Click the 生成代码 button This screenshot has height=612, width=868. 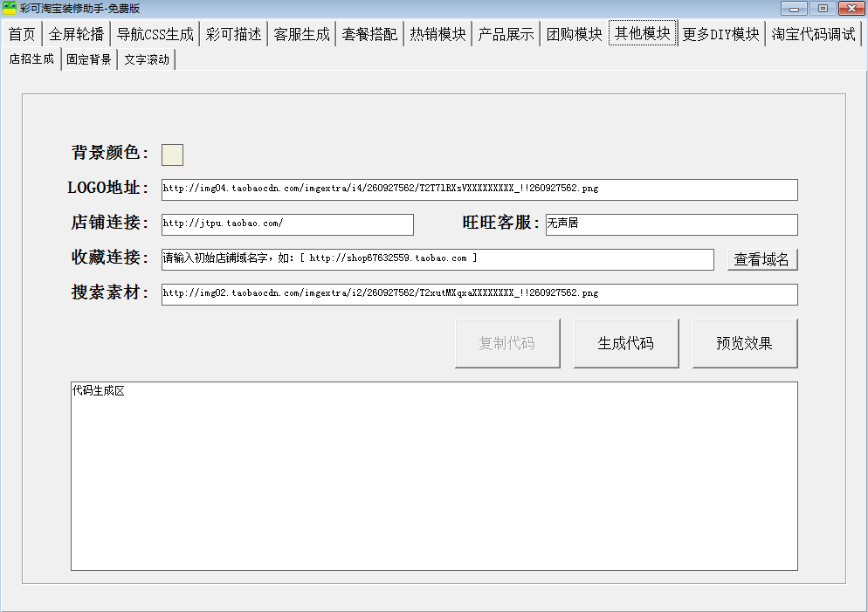coord(625,344)
